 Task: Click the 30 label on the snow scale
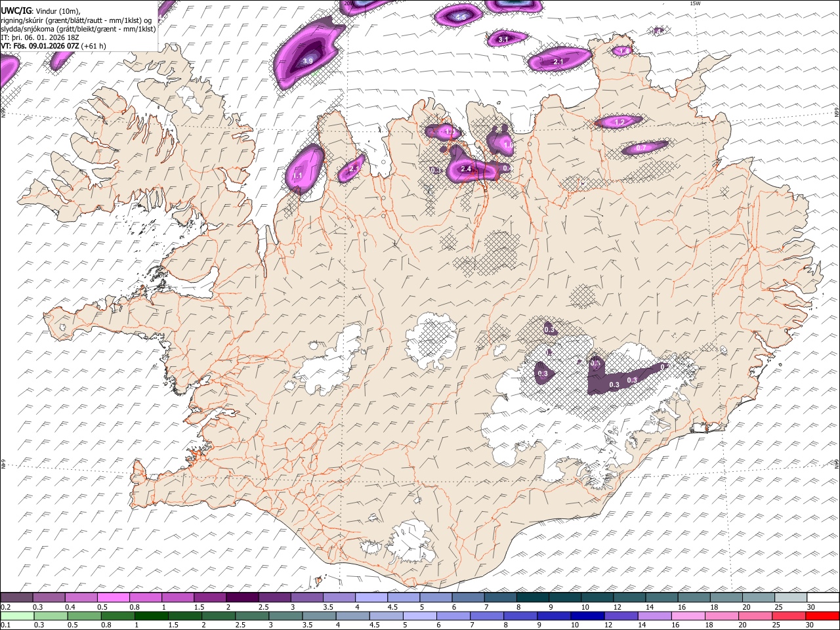point(811,606)
